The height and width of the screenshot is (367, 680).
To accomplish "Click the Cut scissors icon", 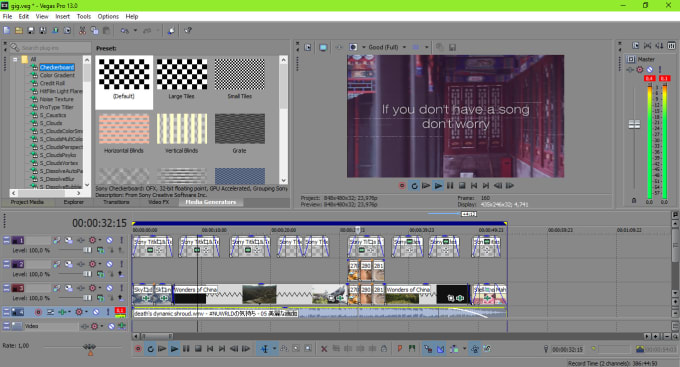I will click(x=82, y=30).
